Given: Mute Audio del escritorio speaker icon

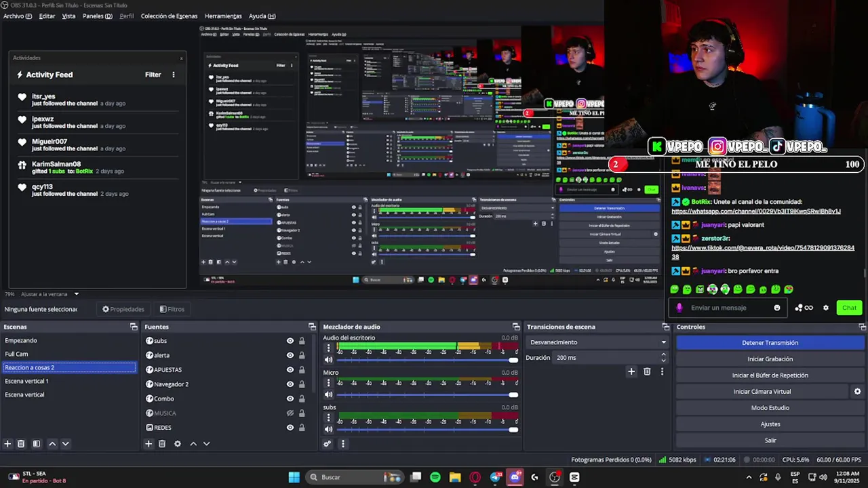Looking at the screenshot, I should (x=329, y=360).
